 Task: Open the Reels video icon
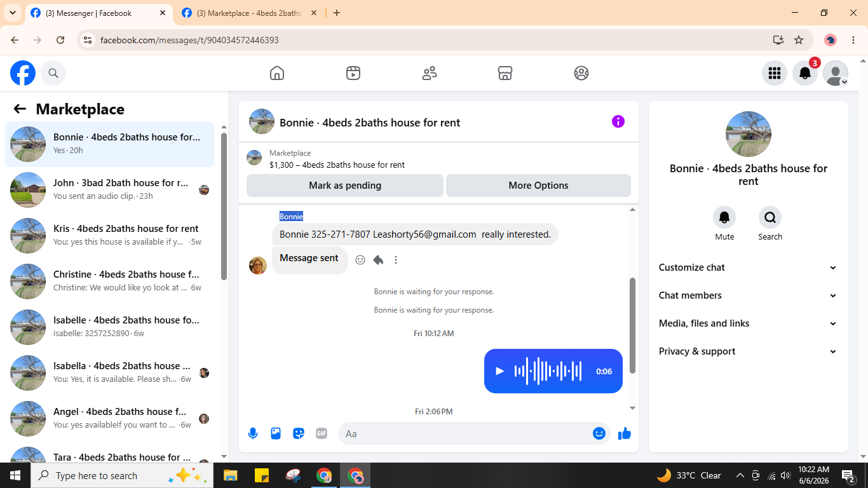coord(353,73)
